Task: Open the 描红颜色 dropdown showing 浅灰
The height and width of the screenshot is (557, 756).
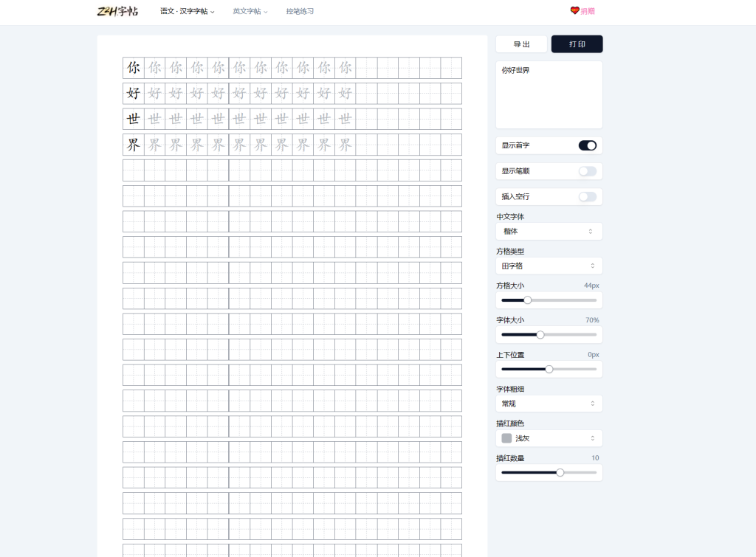Action: click(549, 437)
